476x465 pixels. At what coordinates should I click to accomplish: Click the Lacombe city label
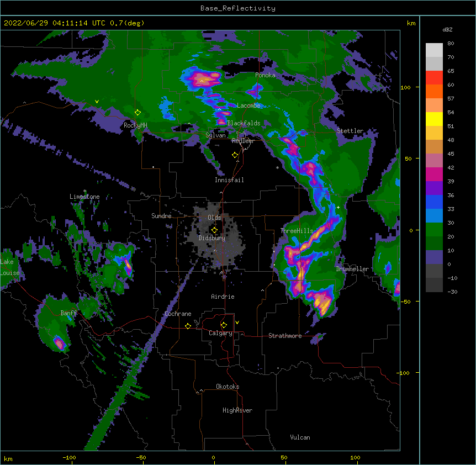pos(248,105)
